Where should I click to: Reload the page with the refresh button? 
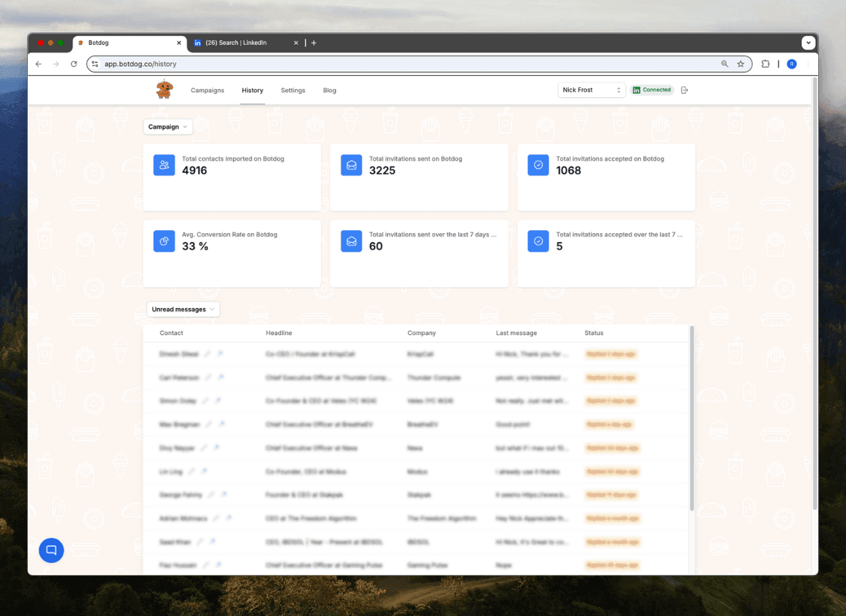coord(74,64)
